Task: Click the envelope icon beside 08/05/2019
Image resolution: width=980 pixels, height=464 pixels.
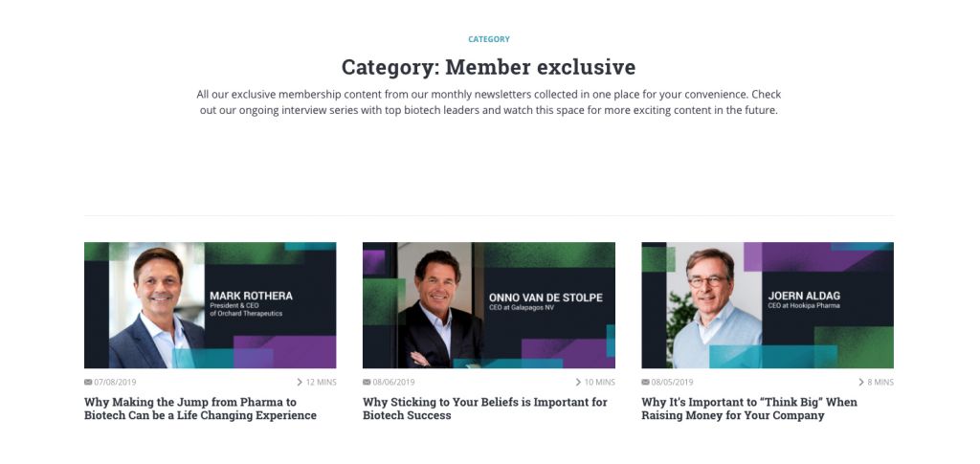Action: point(646,382)
